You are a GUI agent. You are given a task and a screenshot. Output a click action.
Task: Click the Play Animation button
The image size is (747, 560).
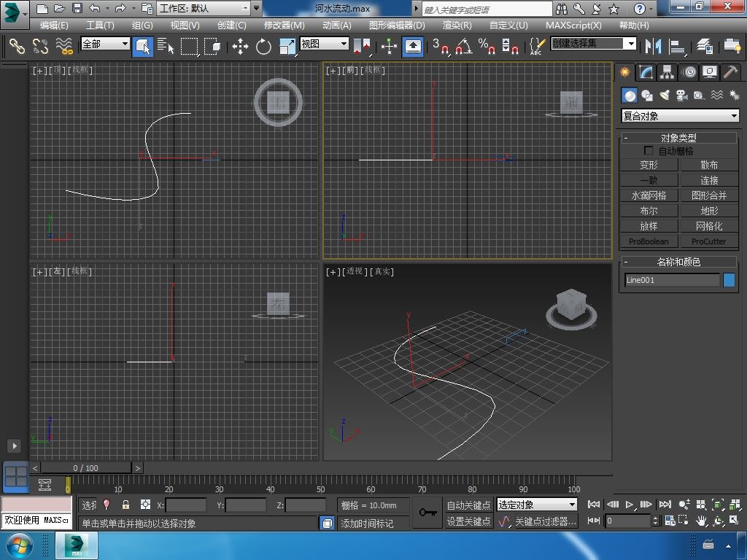click(630, 505)
